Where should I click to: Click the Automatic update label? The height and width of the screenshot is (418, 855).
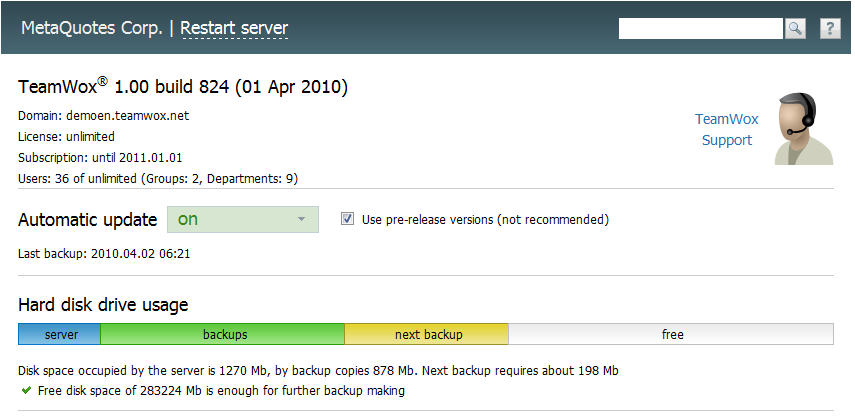point(88,220)
